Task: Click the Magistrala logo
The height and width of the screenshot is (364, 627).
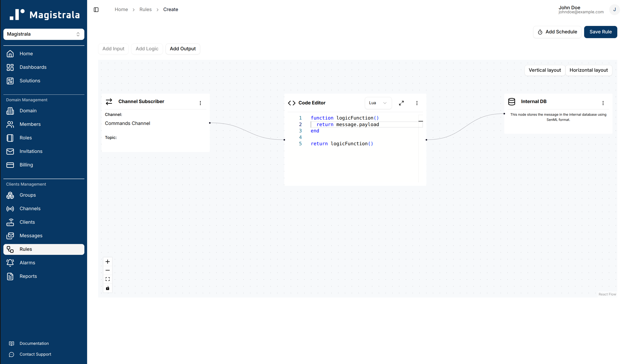Action: coord(44,14)
